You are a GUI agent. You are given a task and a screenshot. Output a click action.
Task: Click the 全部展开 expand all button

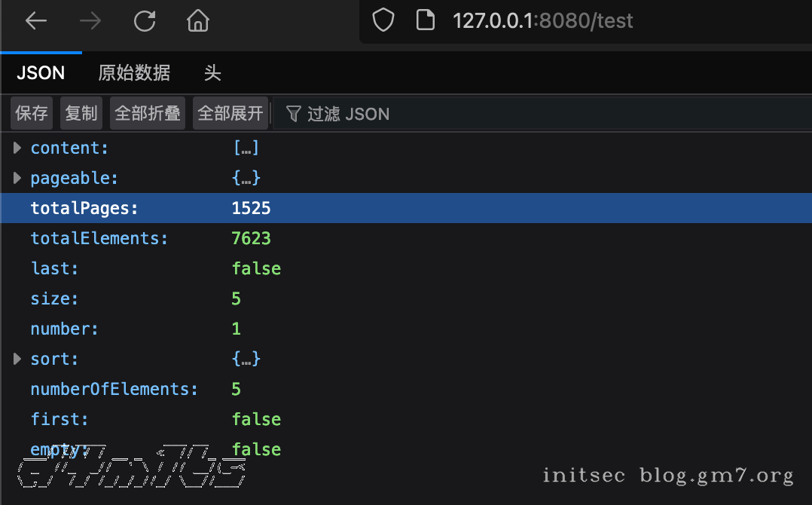click(x=230, y=113)
